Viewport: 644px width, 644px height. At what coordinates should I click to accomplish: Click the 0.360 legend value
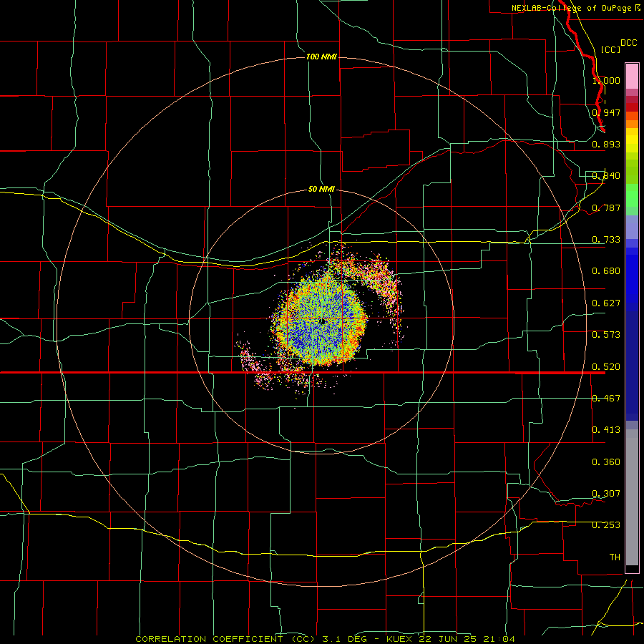(606, 462)
